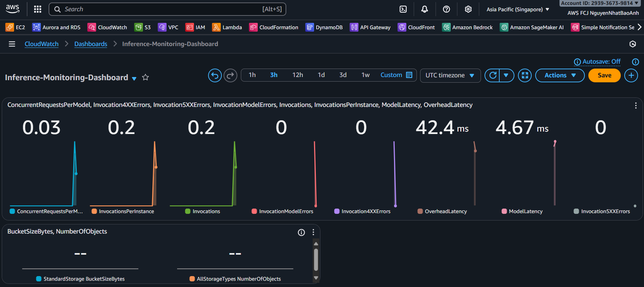Select the 3d time range

coord(343,75)
